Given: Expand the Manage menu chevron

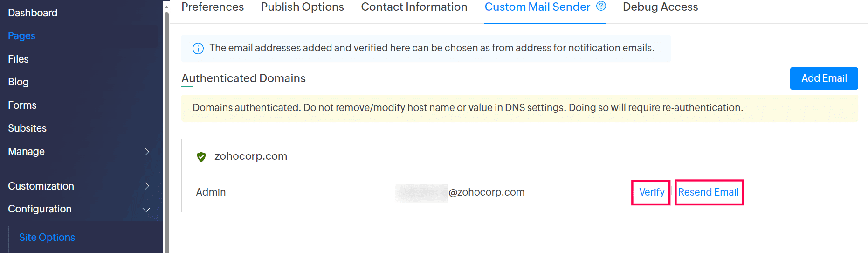Looking at the screenshot, I should tap(147, 152).
